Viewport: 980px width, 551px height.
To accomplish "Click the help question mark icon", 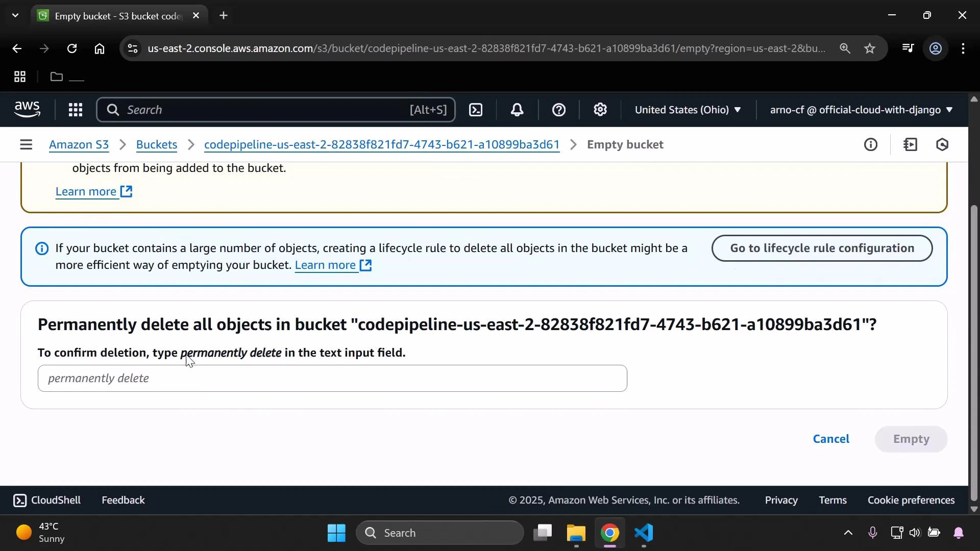I will 559,110.
